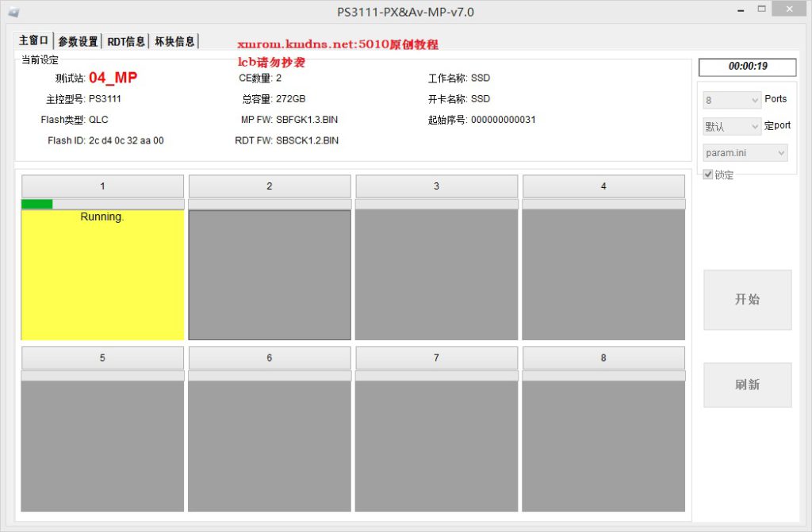
Task: Click the green progress bar of port 1
Action: [37, 205]
